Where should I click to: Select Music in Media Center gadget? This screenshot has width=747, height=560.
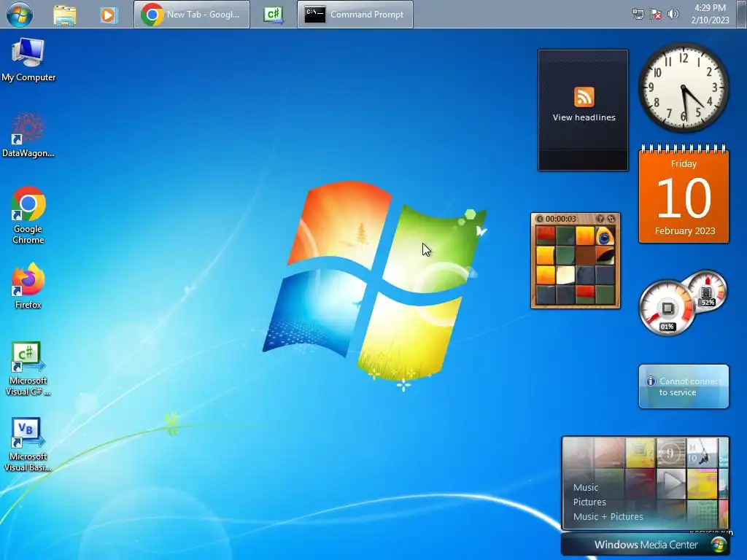click(x=586, y=487)
